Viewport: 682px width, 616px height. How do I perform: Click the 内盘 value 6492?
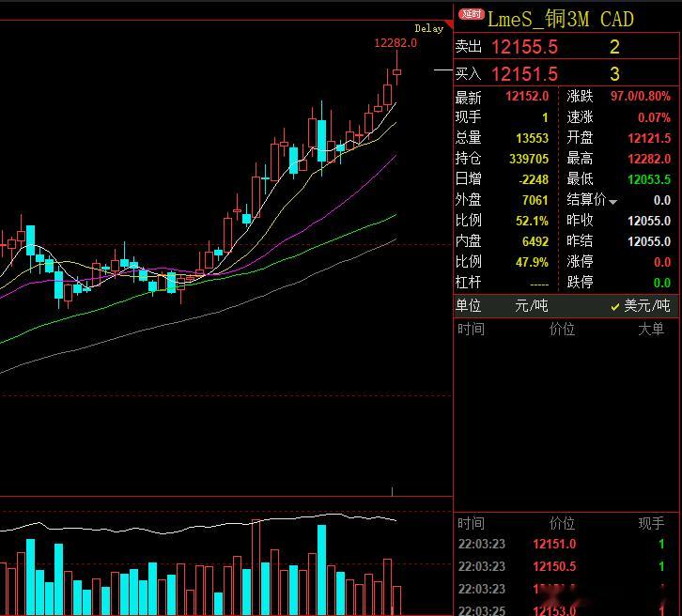pyautogui.click(x=535, y=241)
